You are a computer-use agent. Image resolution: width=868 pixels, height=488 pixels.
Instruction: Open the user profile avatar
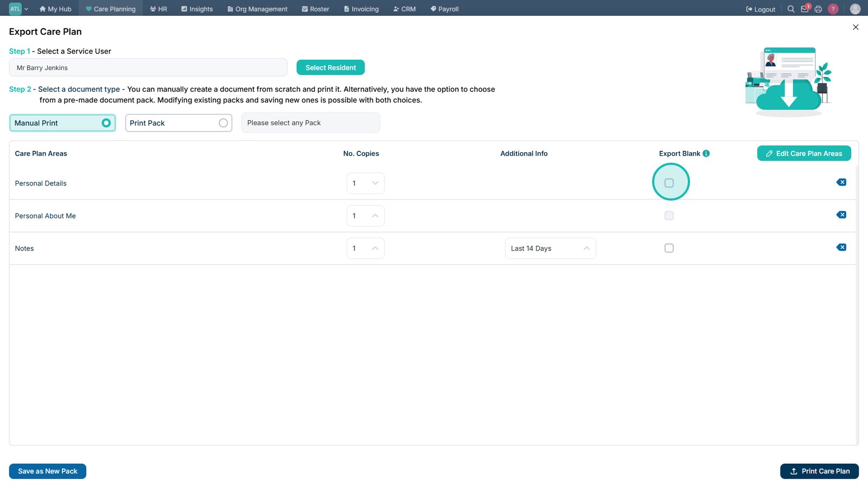click(x=855, y=9)
